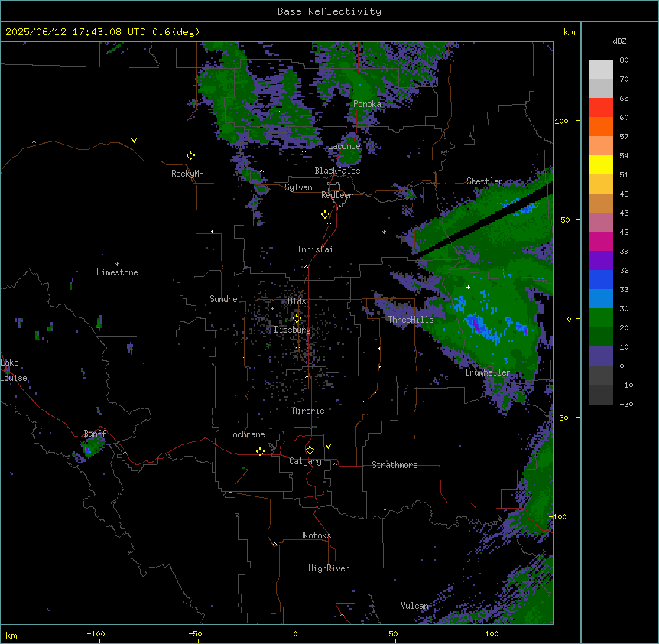Screen dimensions: 659x644
Task: Click the Drumheller label
Action: 488,372
